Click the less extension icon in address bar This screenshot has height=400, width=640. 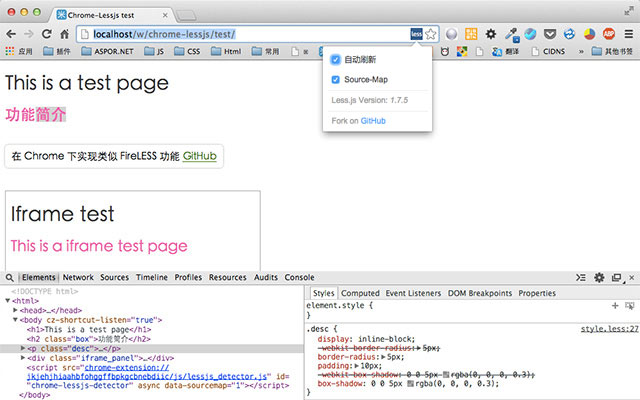416,34
